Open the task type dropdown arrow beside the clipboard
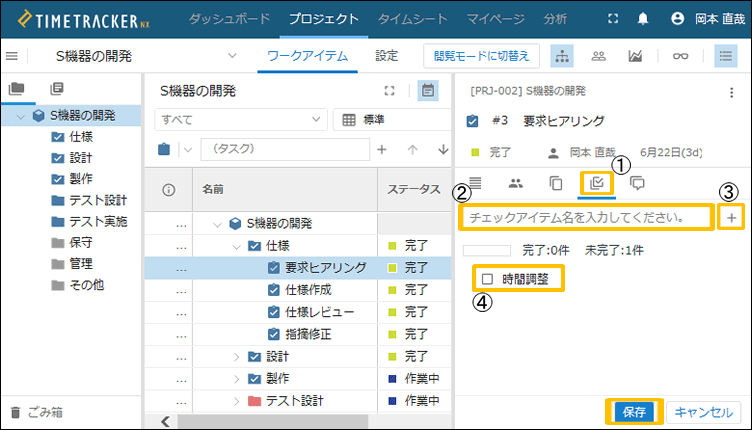This screenshot has height=430, width=752. point(188,150)
